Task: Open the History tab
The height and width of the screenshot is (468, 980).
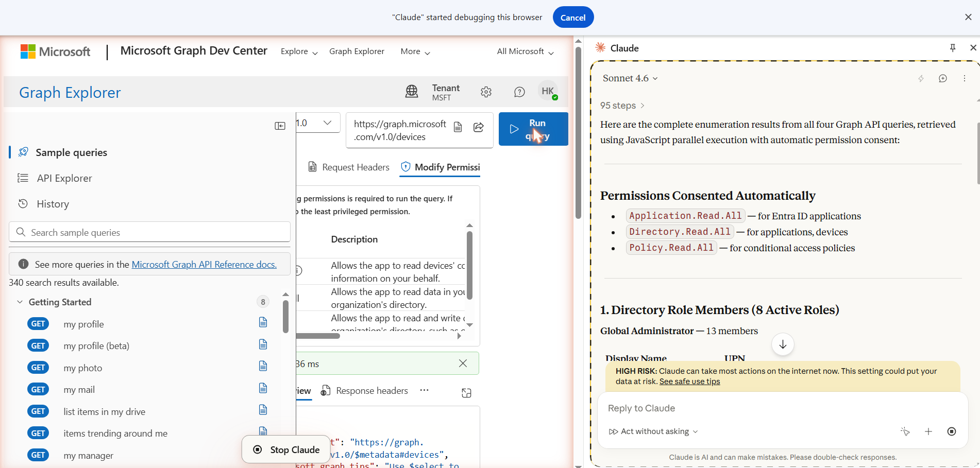Action: [53, 204]
